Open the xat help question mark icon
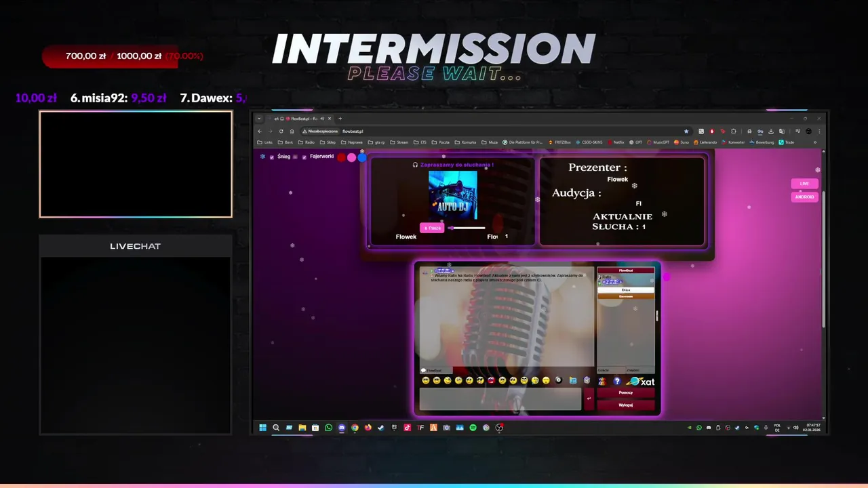Viewport: 868px width, 488px height. [617, 381]
